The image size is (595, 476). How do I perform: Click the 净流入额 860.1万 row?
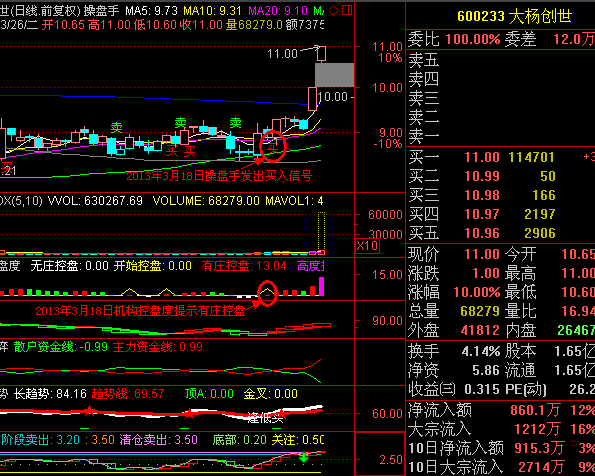click(501, 410)
